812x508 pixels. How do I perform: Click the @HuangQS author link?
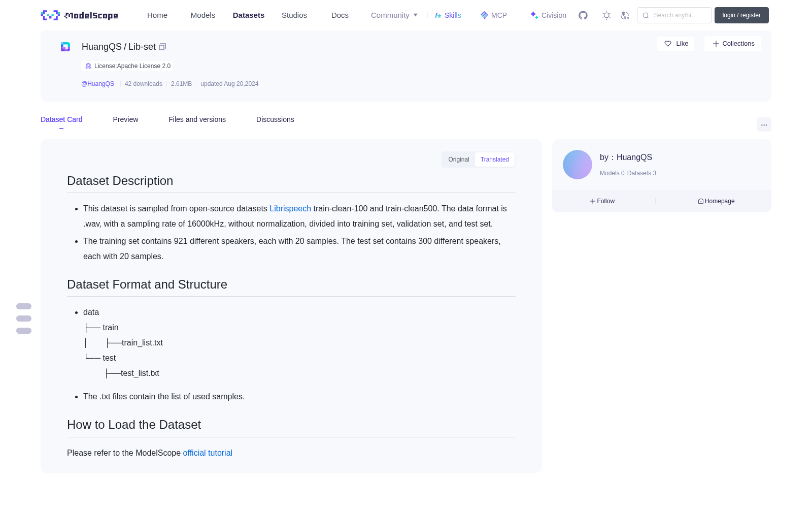98,84
